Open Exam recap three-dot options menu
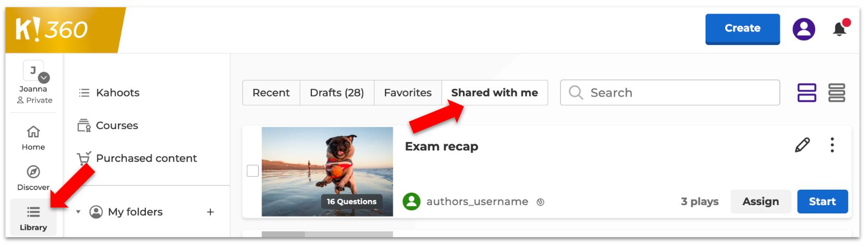Screen dimensions: 868x247 coord(832,145)
